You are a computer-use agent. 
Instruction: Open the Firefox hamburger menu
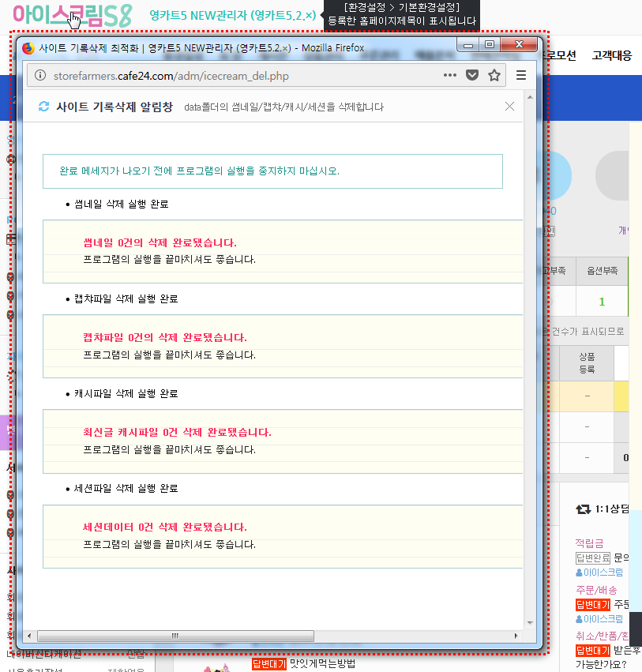(520, 75)
